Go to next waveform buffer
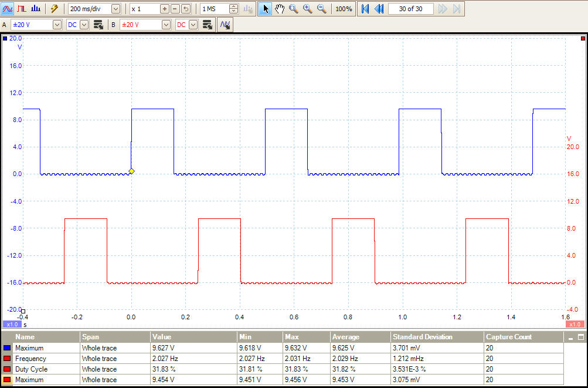The width and height of the screenshot is (588, 388). pos(443,9)
